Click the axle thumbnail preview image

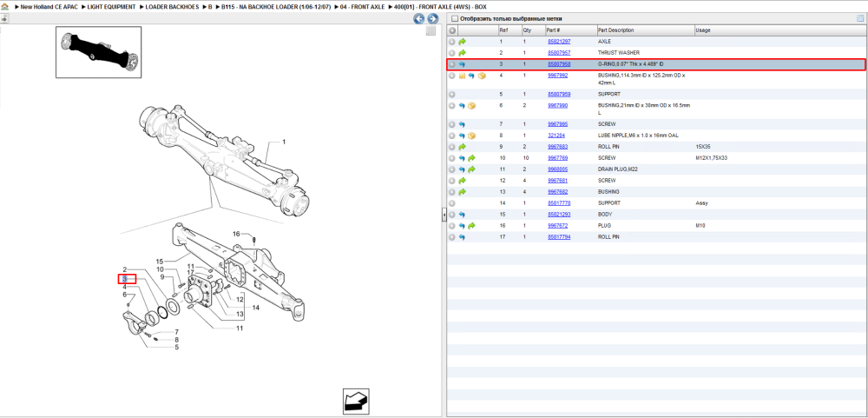pyautogui.click(x=99, y=52)
